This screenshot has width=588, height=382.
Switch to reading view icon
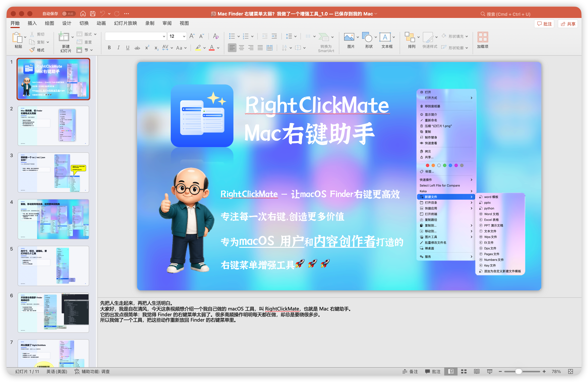pyautogui.click(x=477, y=371)
